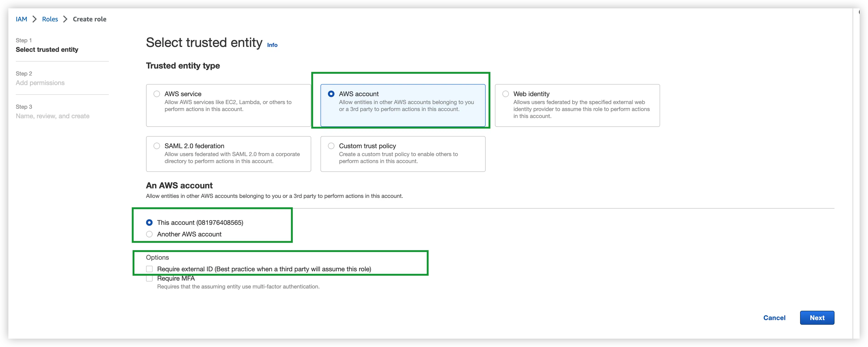868x347 pixels.
Task: Choose the Web identity radio button
Action: [505, 94]
